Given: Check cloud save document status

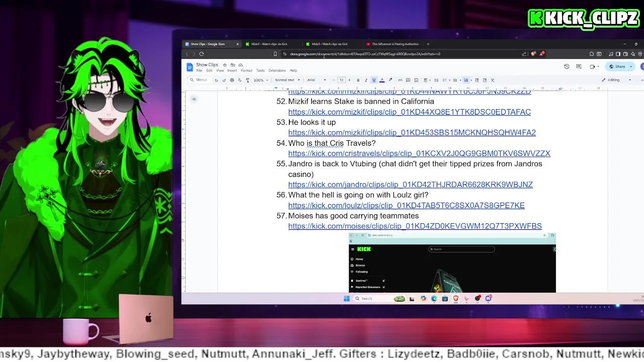Looking at the screenshot, I should [240, 65].
